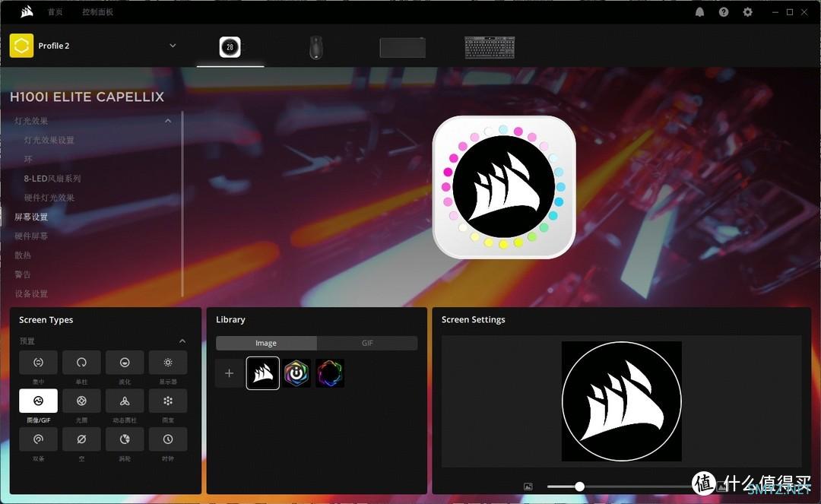
Task: Click the Corsair logo preview in Screen Settings
Action: point(622,401)
